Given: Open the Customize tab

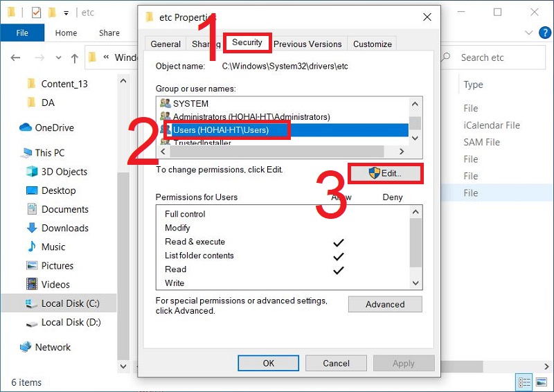Looking at the screenshot, I should (373, 44).
